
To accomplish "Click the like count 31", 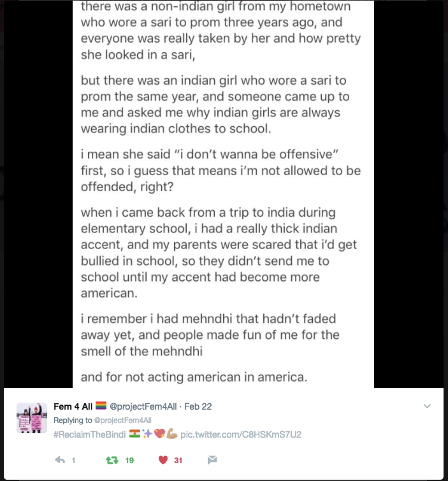I will (x=178, y=460).
